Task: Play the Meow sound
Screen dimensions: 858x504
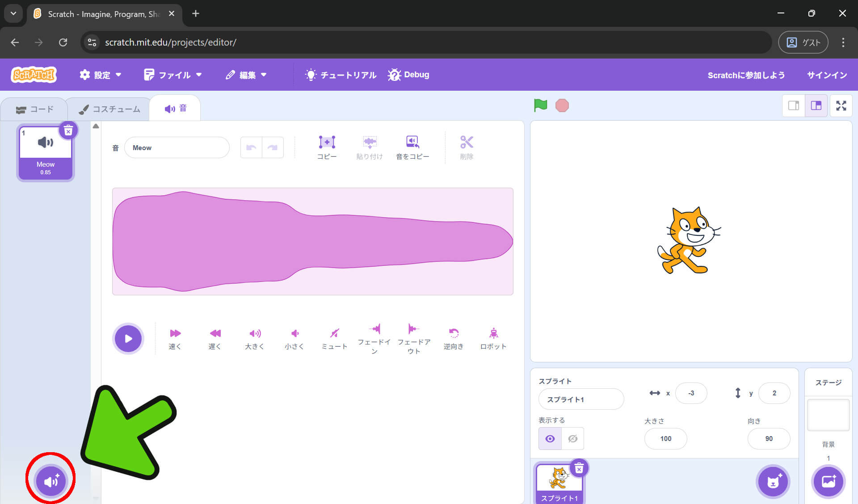Action: coord(128,338)
